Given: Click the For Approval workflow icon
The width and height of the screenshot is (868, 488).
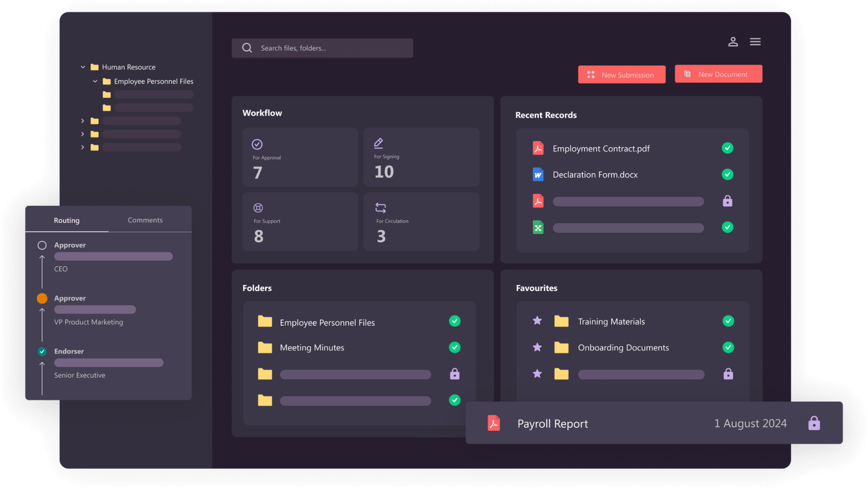Looking at the screenshot, I should click(257, 144).
